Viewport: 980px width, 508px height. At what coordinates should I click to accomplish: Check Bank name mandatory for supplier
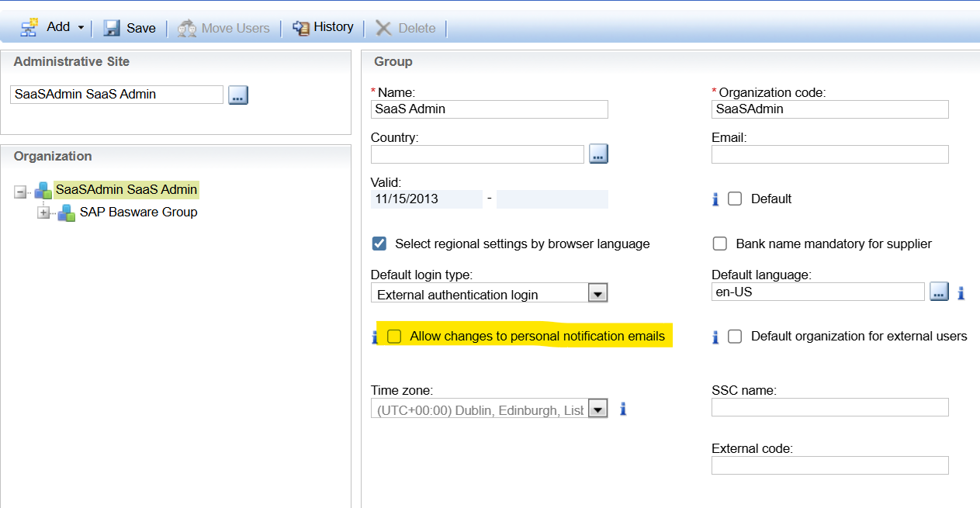pos(720,244)
